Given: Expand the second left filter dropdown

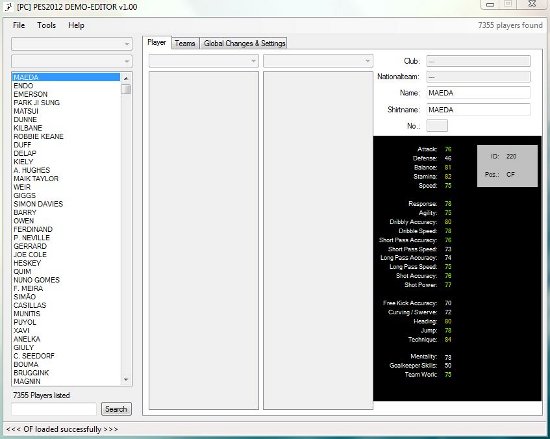Looking at the screenshot, I should [72, 61].
